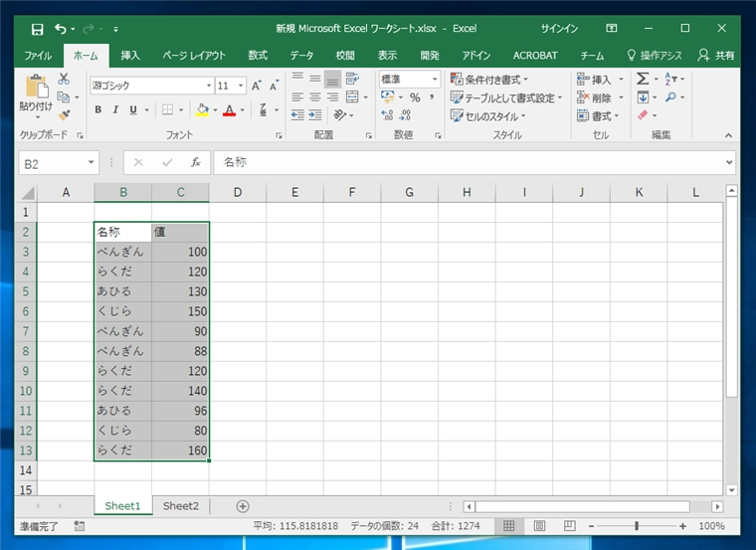Click the AutoSum sigma icon
The image size is (756, 550).
click(x=643, y=79)
